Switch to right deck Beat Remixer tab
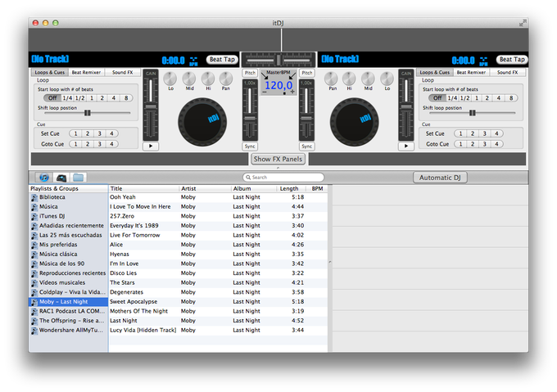Viewport: 557px width, 392px height. 471,72
